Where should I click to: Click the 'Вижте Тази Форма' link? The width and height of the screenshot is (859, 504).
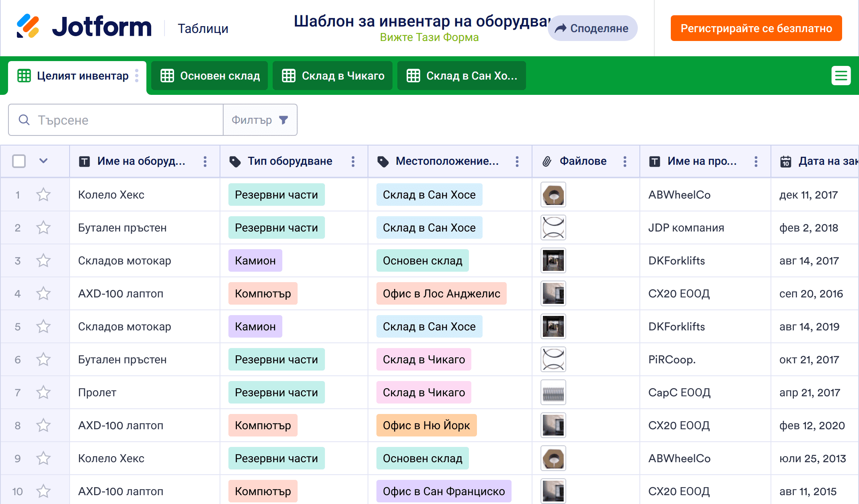pyautogui.click(x=429, y=37)
